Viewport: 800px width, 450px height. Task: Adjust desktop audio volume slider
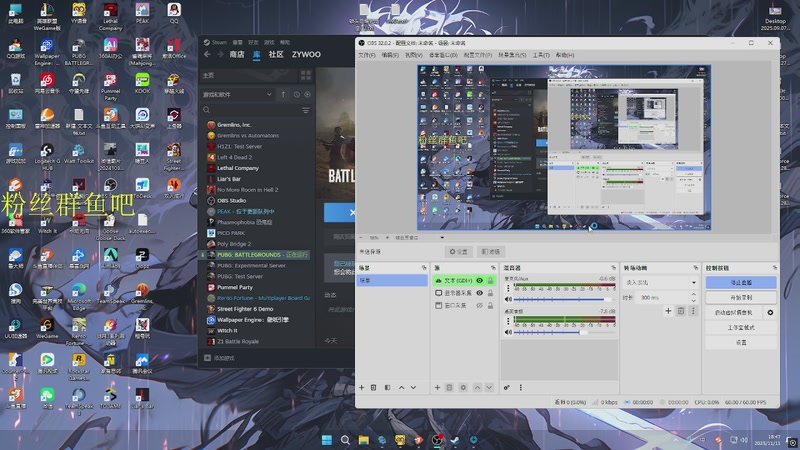(x=564, y=332)
